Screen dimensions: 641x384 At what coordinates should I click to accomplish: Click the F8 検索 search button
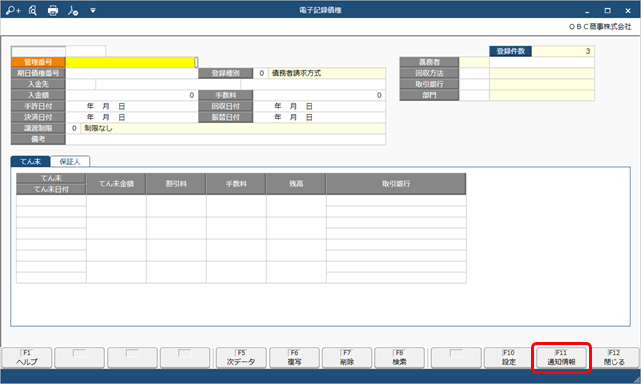click(399, 357)
